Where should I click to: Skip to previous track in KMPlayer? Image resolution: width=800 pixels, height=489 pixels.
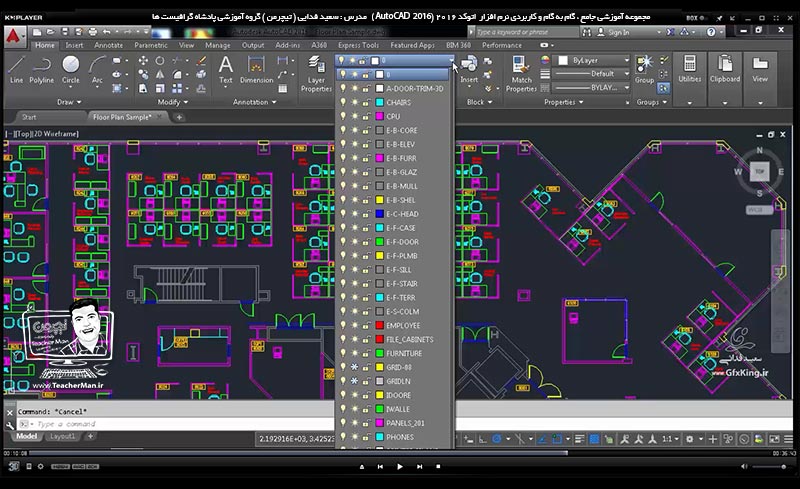pos(380,467)
